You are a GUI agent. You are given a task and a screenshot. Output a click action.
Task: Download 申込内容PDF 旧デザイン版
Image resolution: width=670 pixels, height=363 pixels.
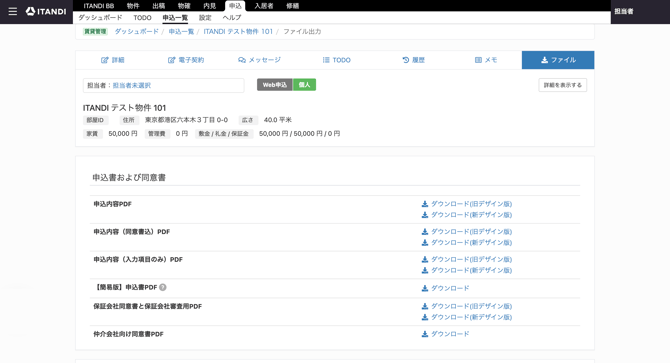coord(467,204)
